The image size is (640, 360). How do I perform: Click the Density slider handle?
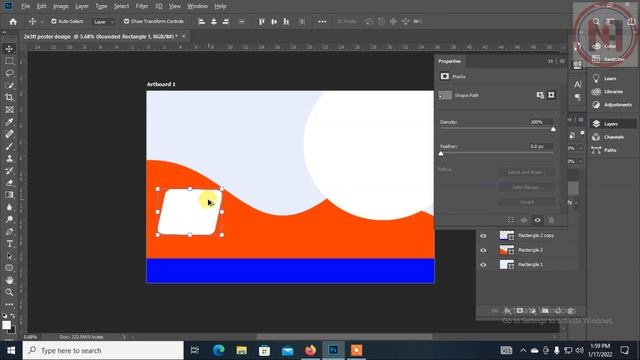pyautogui.click(x=553, y=129)
